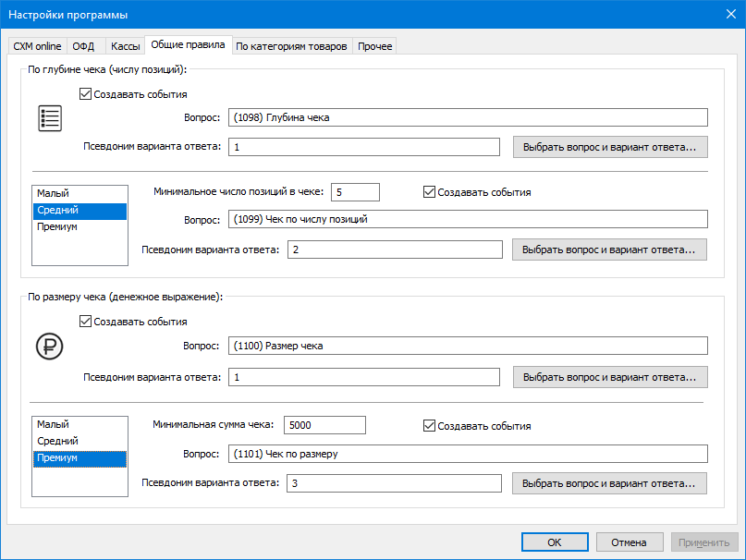The height and width of the screenshot is (560, 746).
Task: Switch to По категориям товаров tab
Action: pyautogui.click(x=291, y=46)
